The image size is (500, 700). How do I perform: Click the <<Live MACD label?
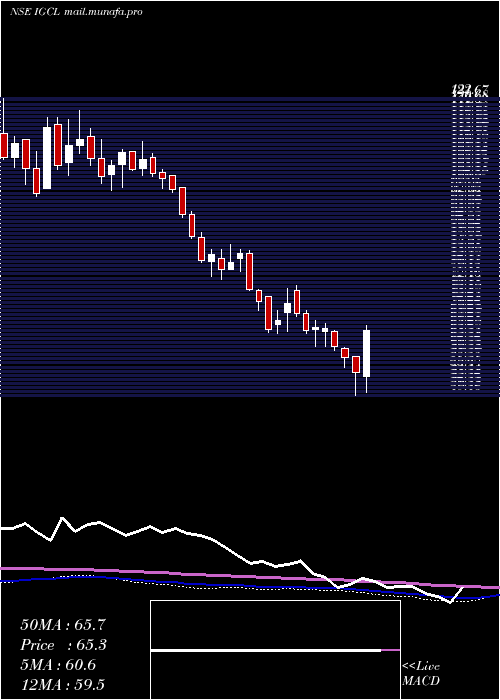421,673
